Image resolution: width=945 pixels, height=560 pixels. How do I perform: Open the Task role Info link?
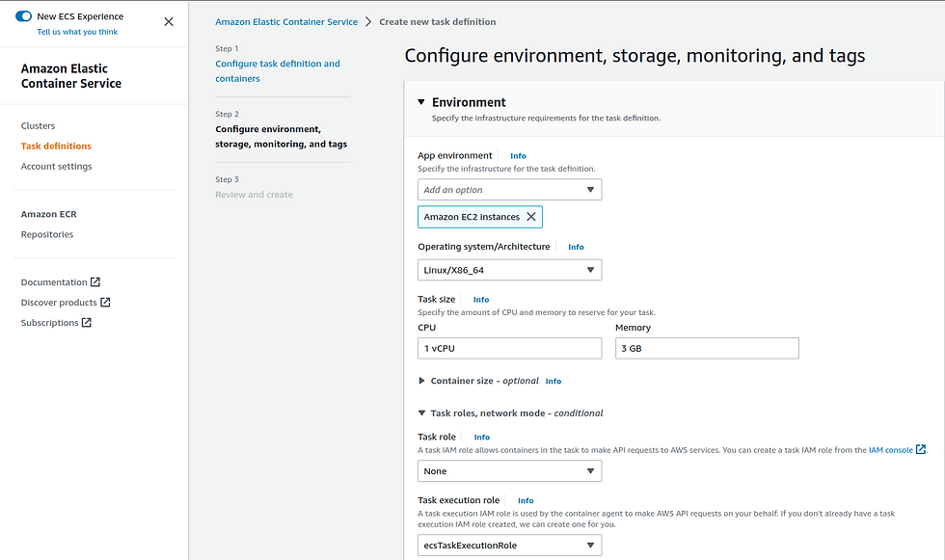[x=481, y=438]
